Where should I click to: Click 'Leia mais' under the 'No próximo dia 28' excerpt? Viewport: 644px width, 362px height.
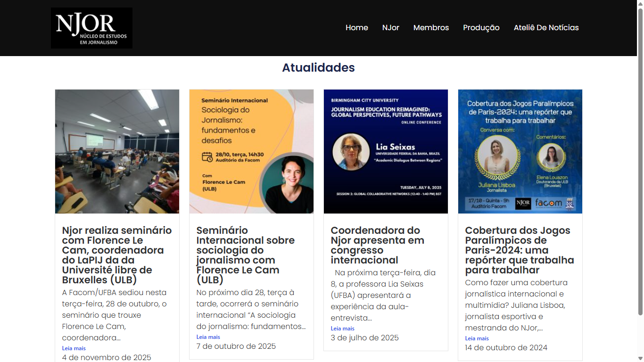(x=208, y=337)
